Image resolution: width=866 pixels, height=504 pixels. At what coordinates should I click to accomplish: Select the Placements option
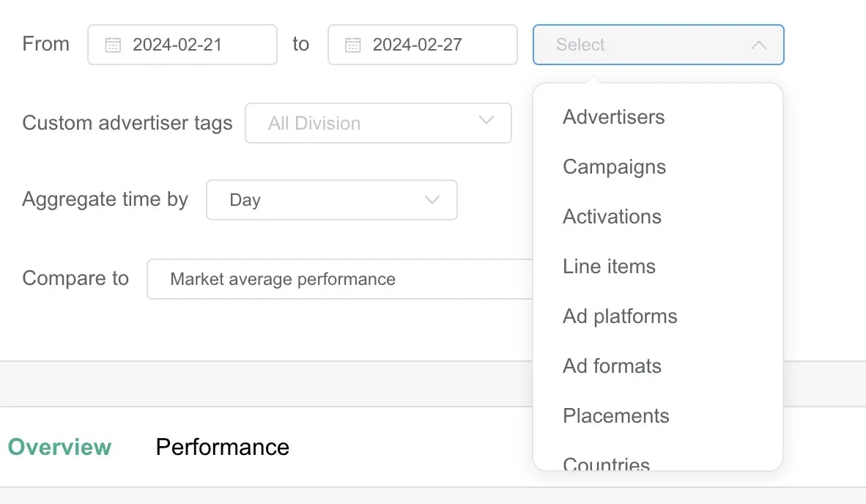616,416
